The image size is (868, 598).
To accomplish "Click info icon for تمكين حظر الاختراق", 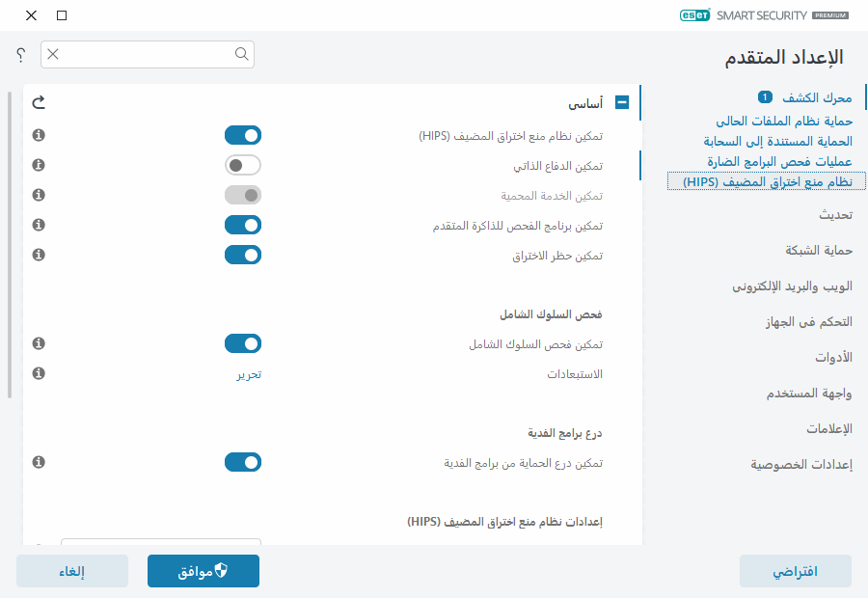I will pyautogui.click(x=39, y=255).
